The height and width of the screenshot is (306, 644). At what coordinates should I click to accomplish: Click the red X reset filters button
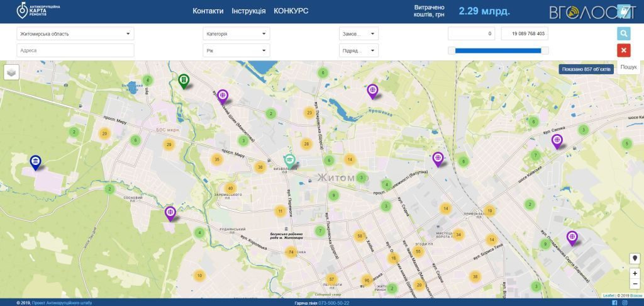(x=623, y=50)
